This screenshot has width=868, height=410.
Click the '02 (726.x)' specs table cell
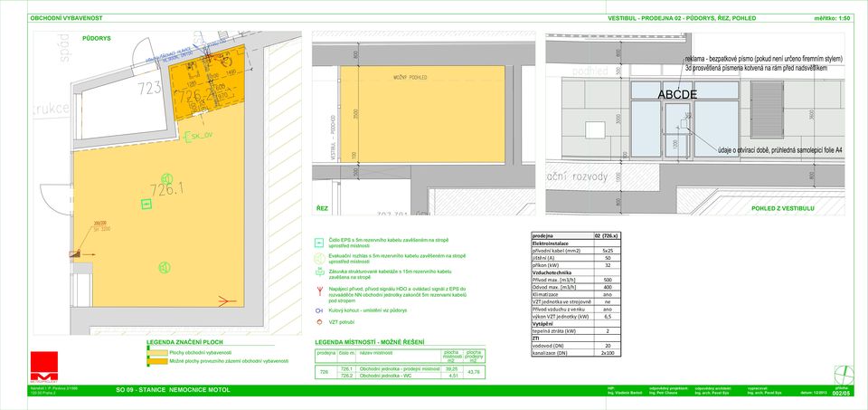[x=607, y=235]
